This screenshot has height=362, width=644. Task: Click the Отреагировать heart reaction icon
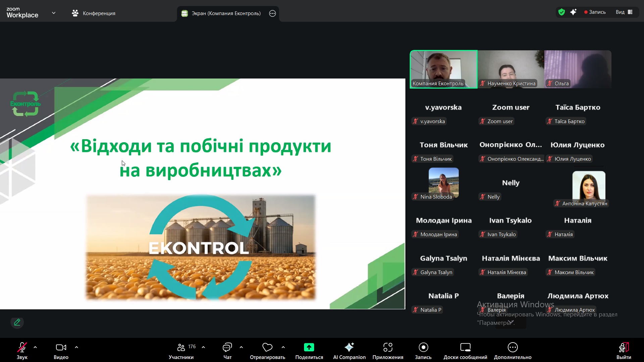coord(267,347)
